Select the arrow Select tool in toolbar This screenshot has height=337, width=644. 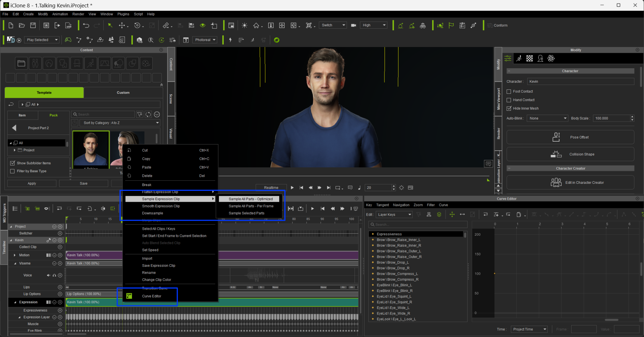pyautogui.click(x=110, y=25)
